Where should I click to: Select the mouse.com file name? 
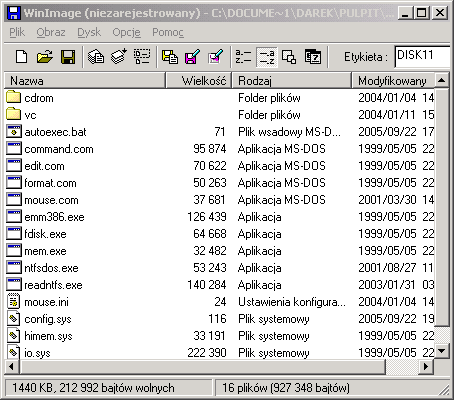coord(51,200)
